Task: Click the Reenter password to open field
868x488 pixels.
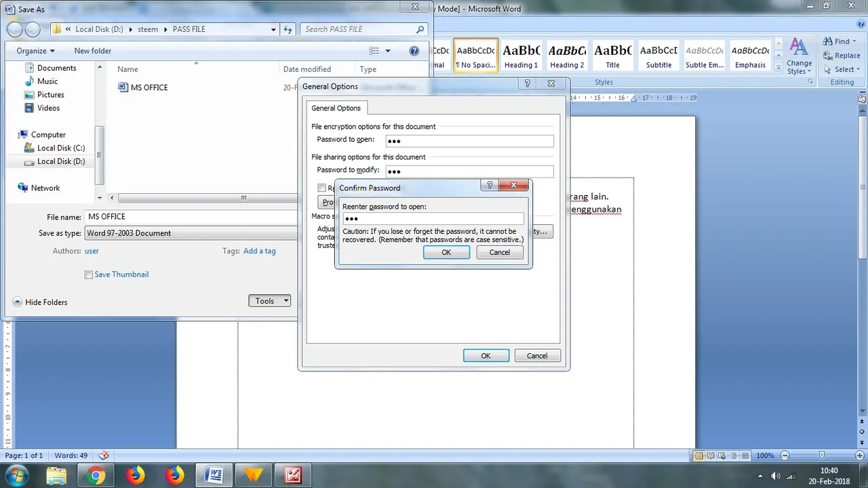Action: click(433, 218)
